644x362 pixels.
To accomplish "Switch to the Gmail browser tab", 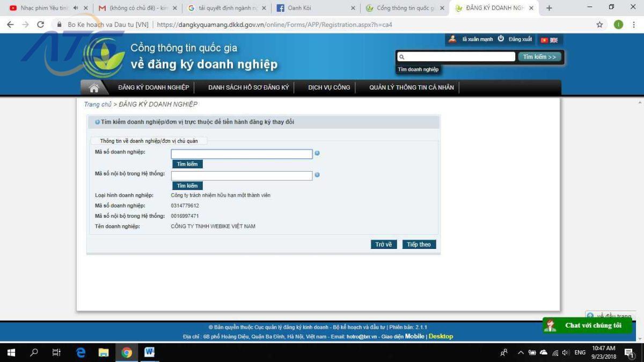I will [137, 8].
